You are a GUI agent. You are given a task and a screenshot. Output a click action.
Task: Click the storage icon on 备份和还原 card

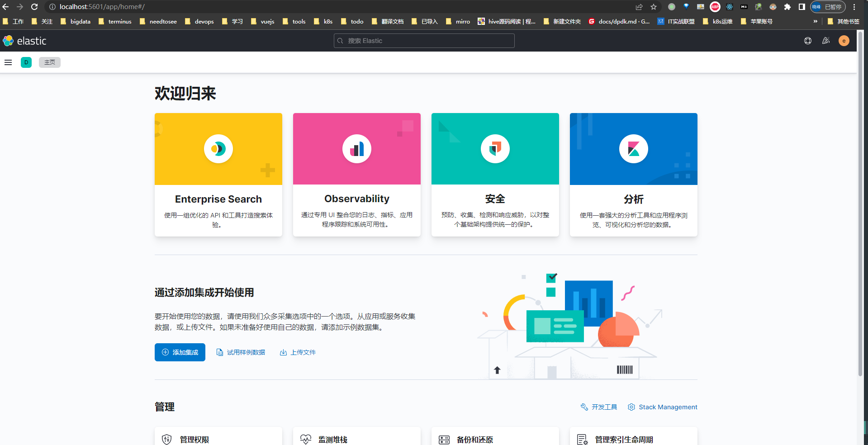[x=444, y=440]
